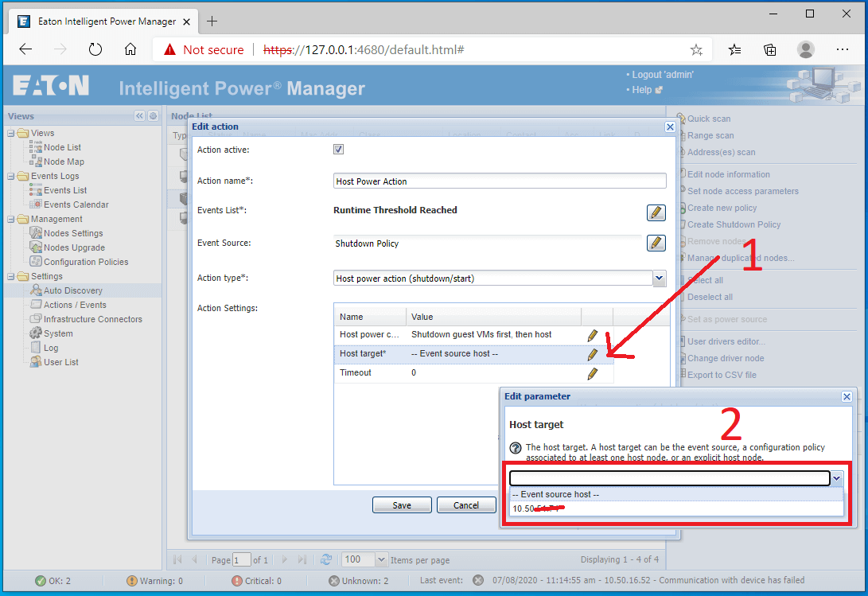The height and width of the screenshot is (596, 868).
Task: Open the Action type dropdown
Action: tap(659, 278)
